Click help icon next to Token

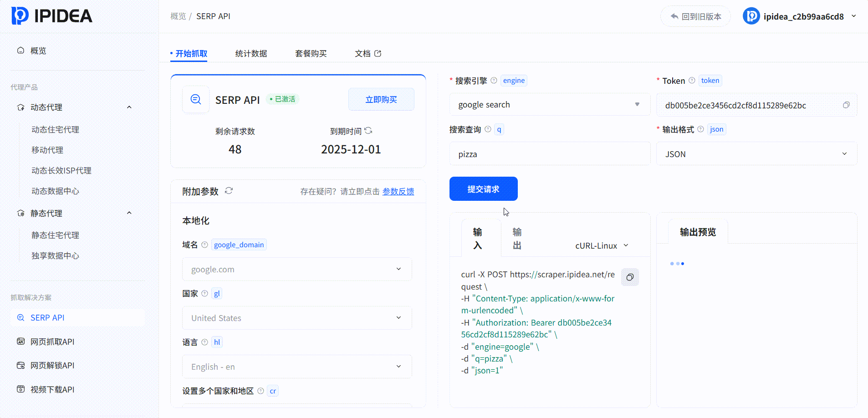(692, 81)
